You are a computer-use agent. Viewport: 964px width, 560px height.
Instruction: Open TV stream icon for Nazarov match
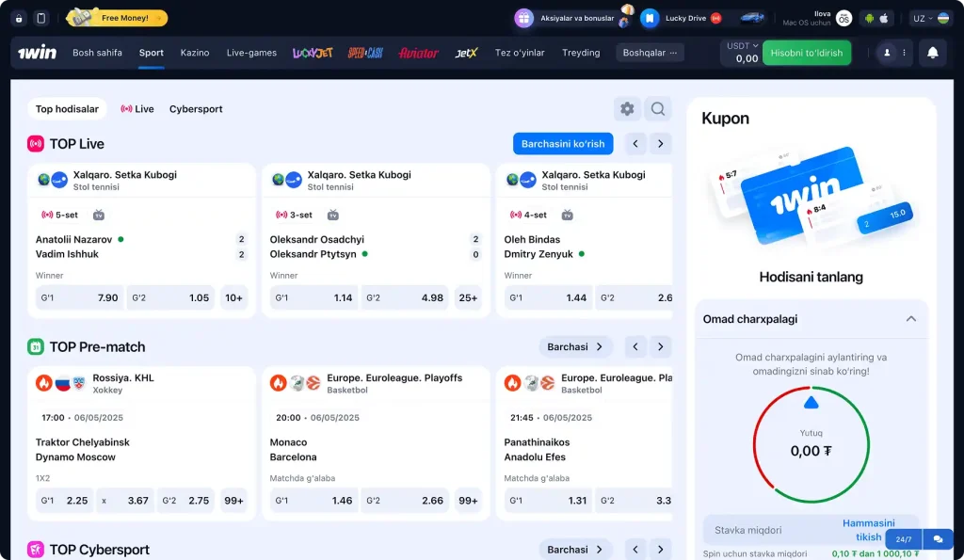98,215
